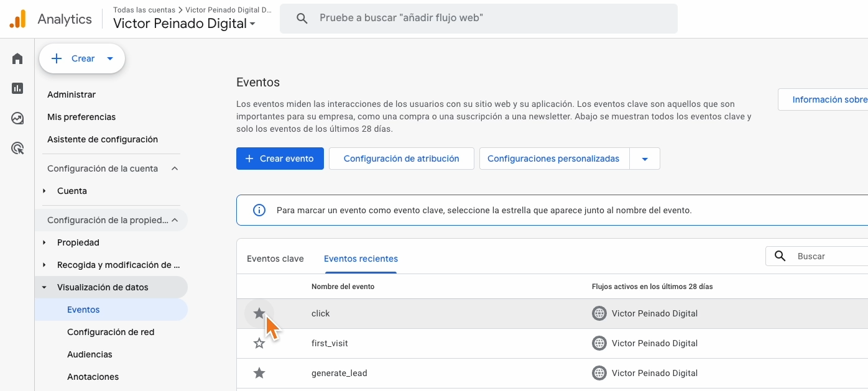Open the Advertising icon in sidebar
Screen dimensions: 868x391
17,148
